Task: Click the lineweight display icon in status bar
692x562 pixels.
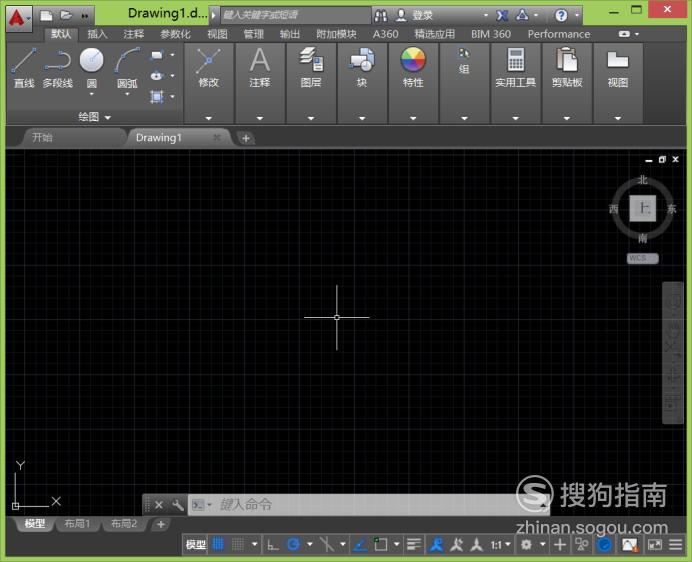Action: (414, 545)
